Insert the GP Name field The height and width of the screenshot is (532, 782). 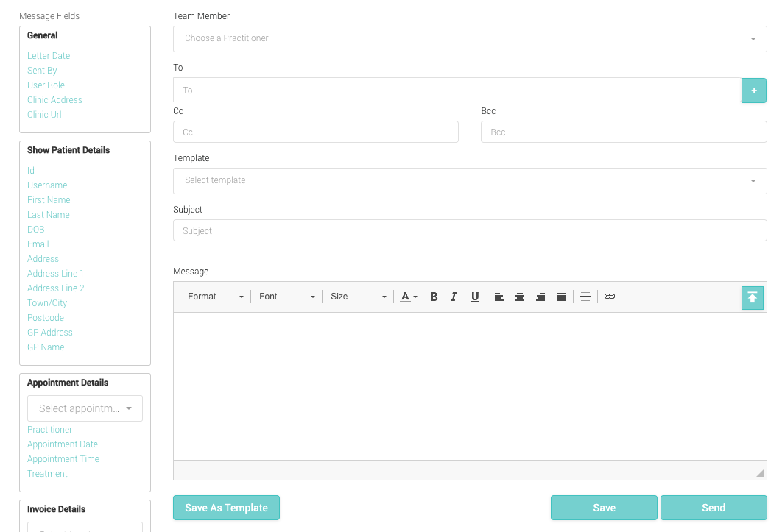pyautogui.click(x=46, y=347)
